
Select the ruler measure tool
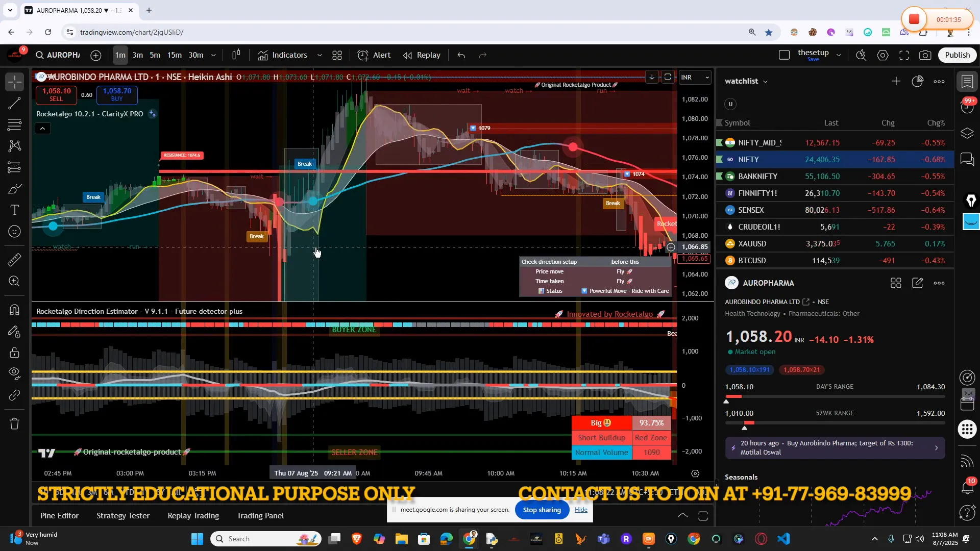pyautogui.click(x=15, y=260)
